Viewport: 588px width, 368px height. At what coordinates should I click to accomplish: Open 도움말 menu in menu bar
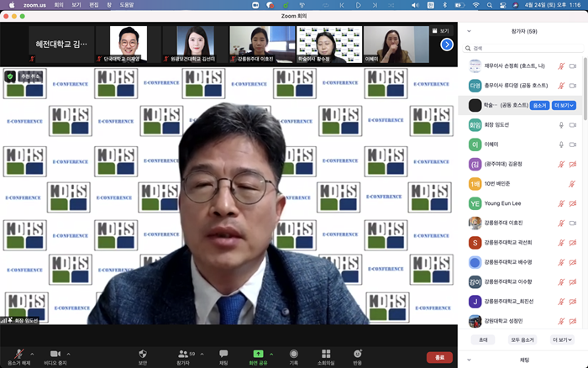(126, 5)
